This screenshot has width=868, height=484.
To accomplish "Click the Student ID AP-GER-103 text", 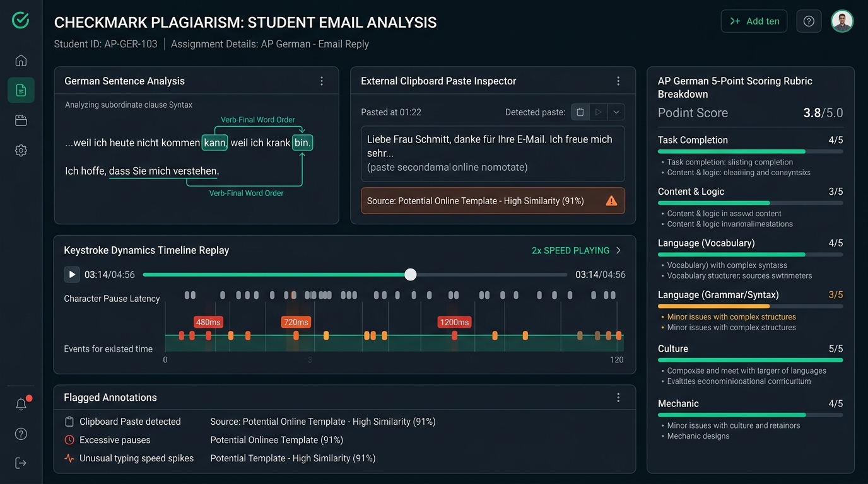I will point(106,44).
